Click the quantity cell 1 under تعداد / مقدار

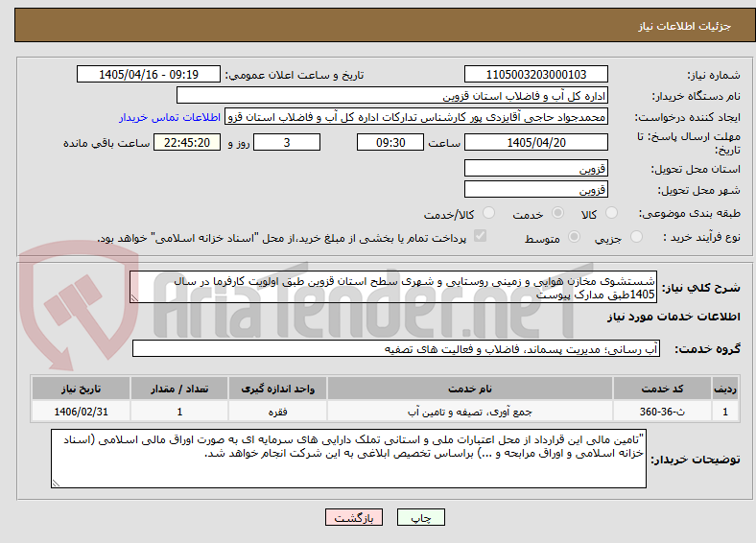(x=179, y=412)
